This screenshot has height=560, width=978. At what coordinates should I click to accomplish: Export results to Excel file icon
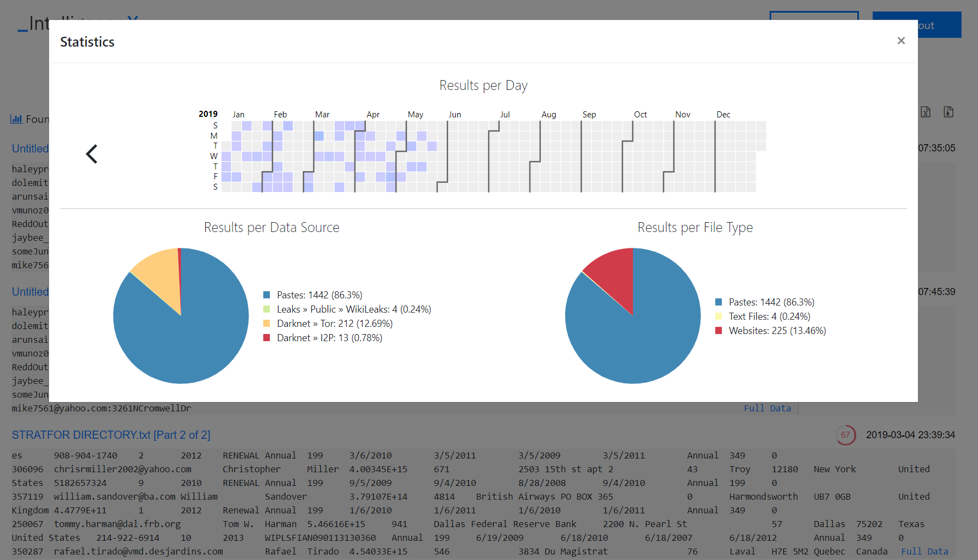(925, 112)
